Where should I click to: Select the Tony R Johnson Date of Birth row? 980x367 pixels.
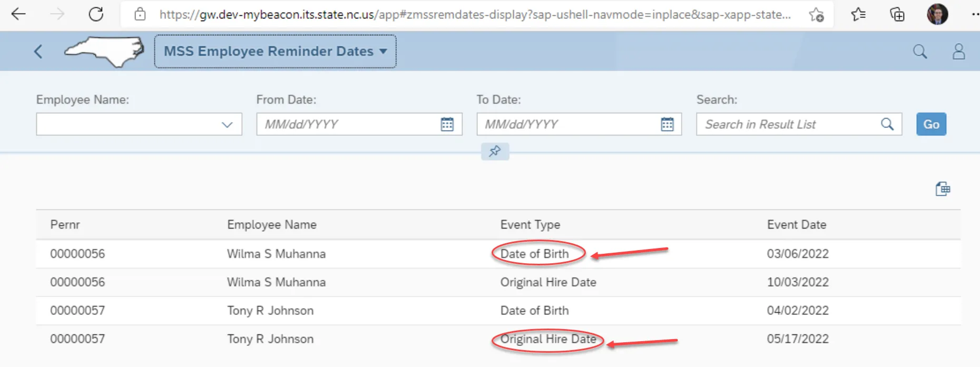coord(534,311)
